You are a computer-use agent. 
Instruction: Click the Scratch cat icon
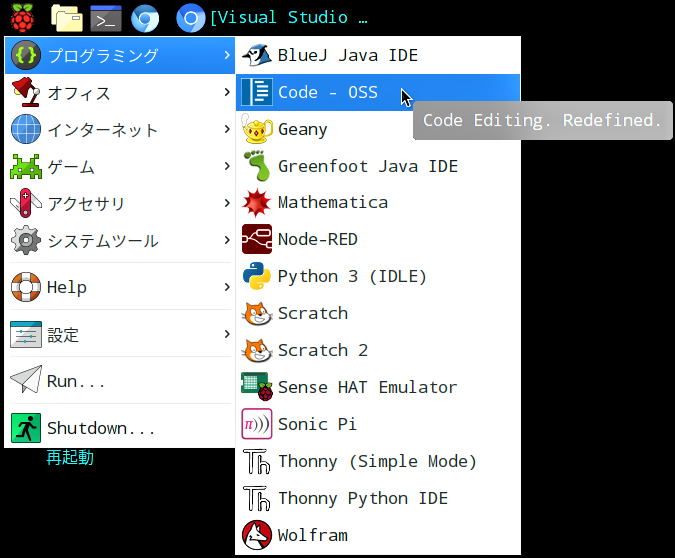(x=257, y=313)
